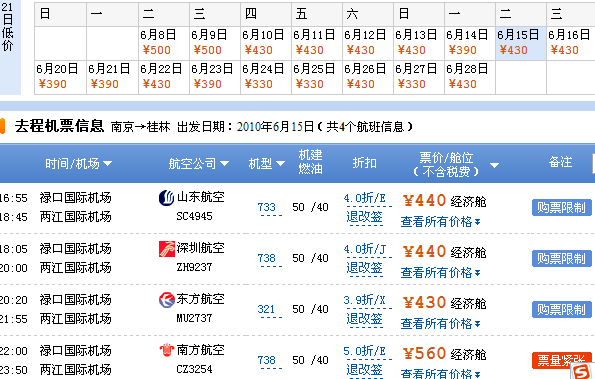Select the 6月14日 ¥390 calendar cell
Image resolution: width=595 pixels, height=379 pixels.
pos(470,43)
